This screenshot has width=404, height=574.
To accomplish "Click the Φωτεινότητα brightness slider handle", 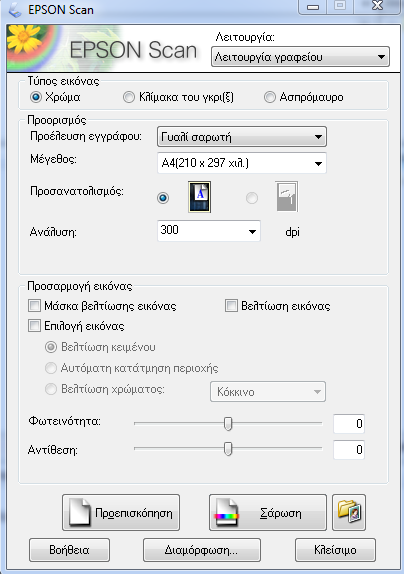I will (228, 424).
